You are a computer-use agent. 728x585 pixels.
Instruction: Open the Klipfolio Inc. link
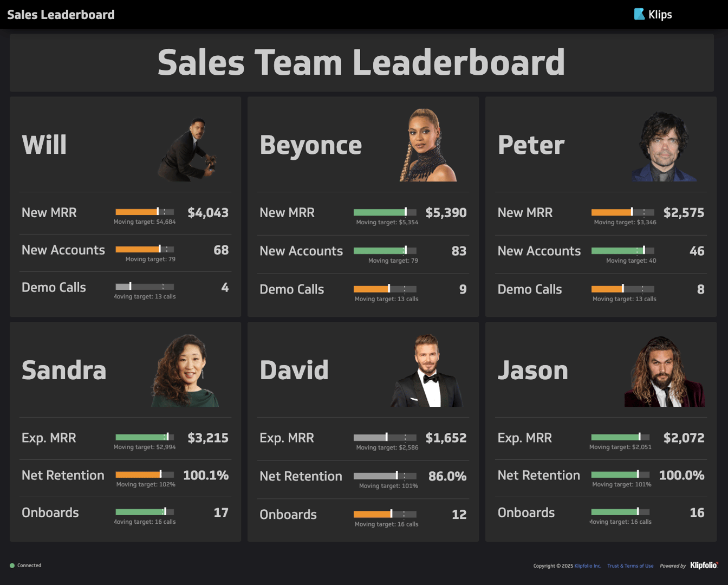(x=587, y=565)
